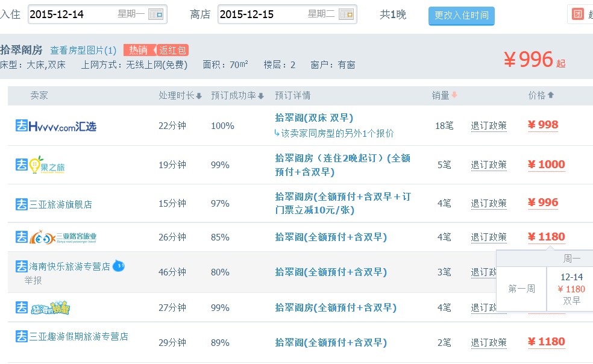Open 查看房型图片(1) link
The image size is (593, 364).
tap(83, 51)
